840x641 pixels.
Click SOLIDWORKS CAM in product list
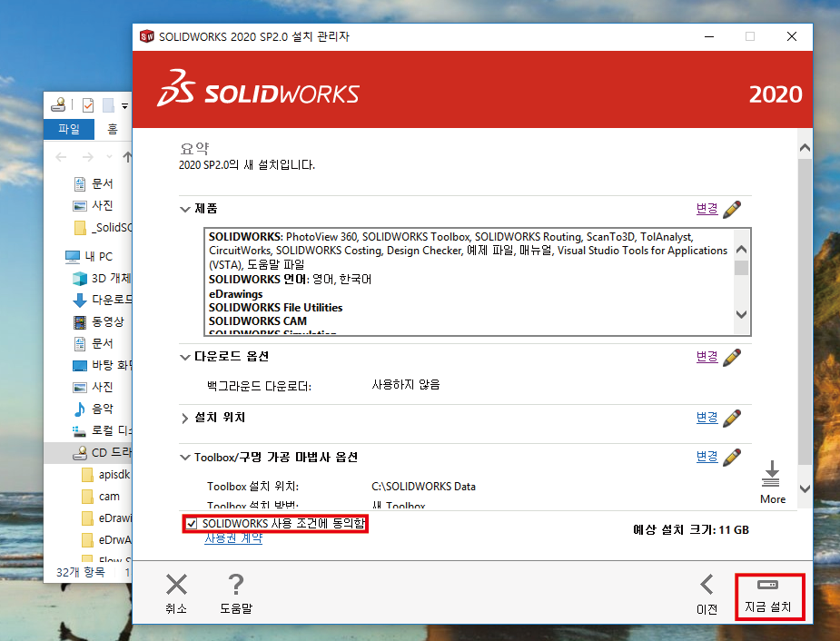258,321
